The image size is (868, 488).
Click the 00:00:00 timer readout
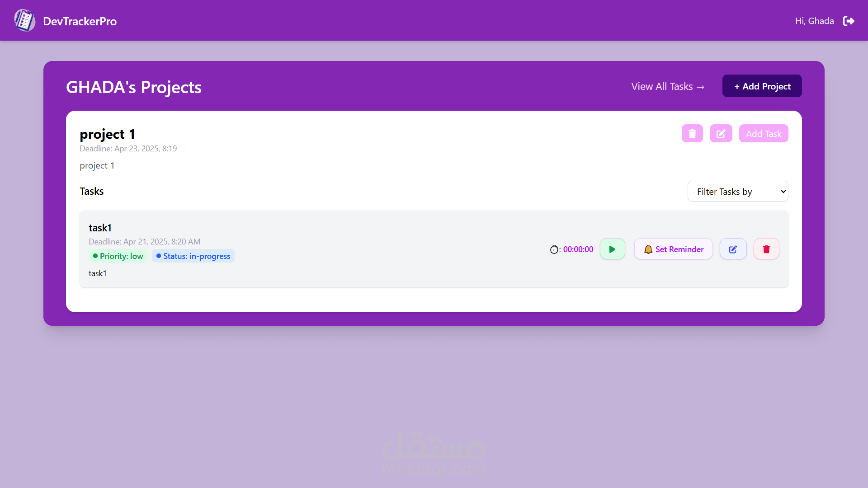pyautogui.click(x=578, y=249)
